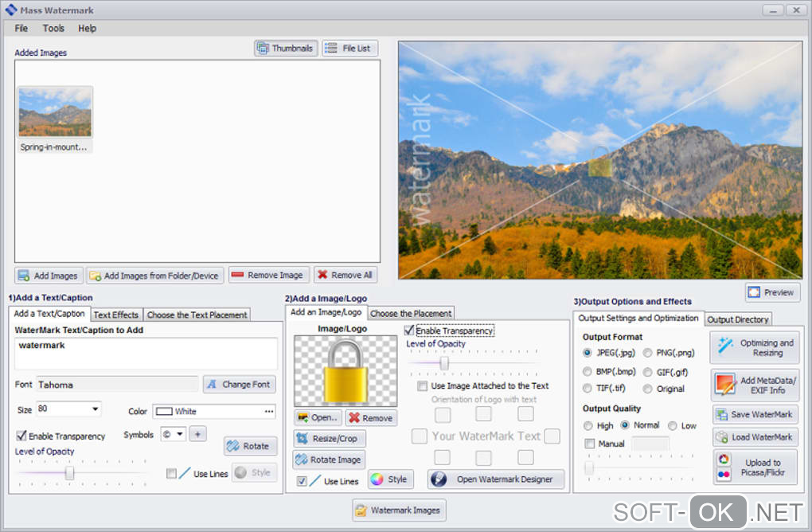Open the Change Font dialog
This screenshot has height=532, width=812.
click(240, 385)
